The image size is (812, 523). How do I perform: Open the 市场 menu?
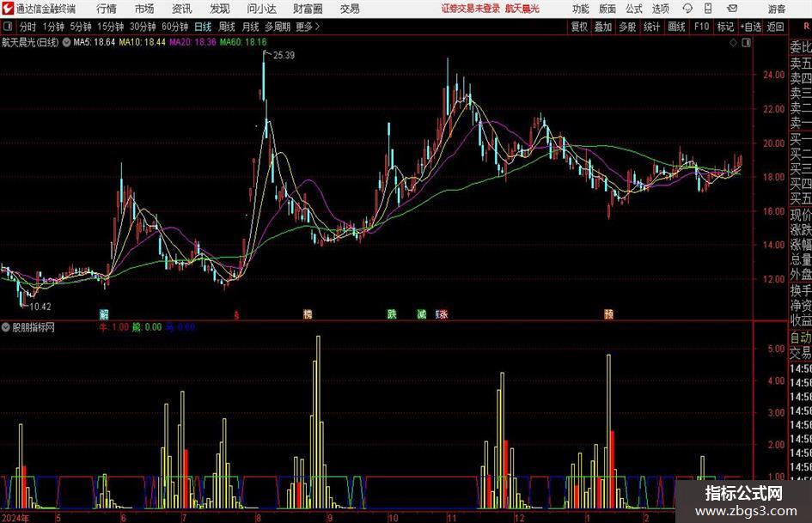(144, 9)
